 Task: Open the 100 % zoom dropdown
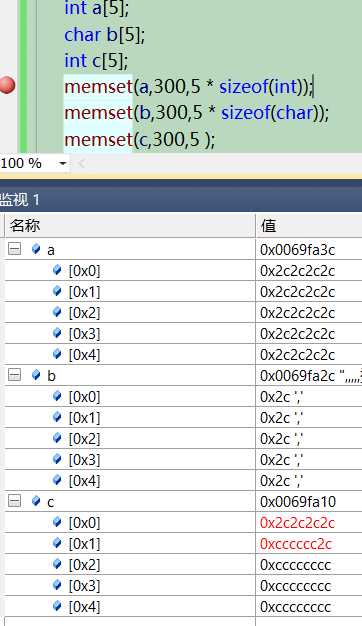click(x=63, y=163)
